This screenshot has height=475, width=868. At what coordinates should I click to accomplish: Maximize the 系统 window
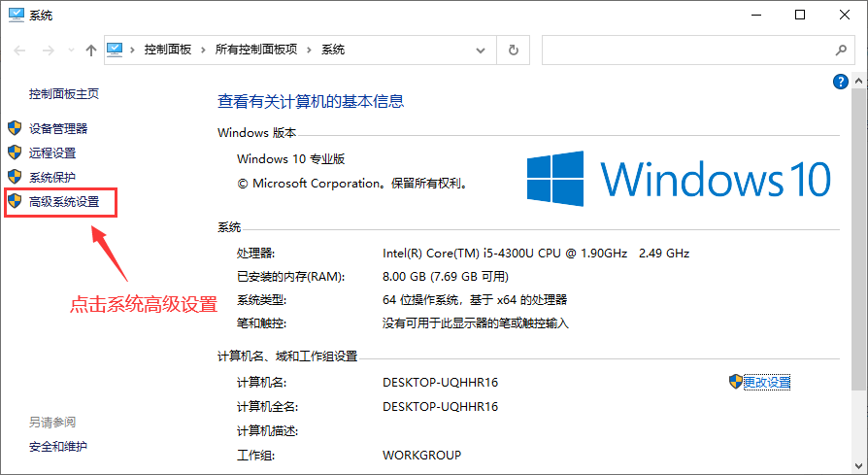click(x=800, y=15)
